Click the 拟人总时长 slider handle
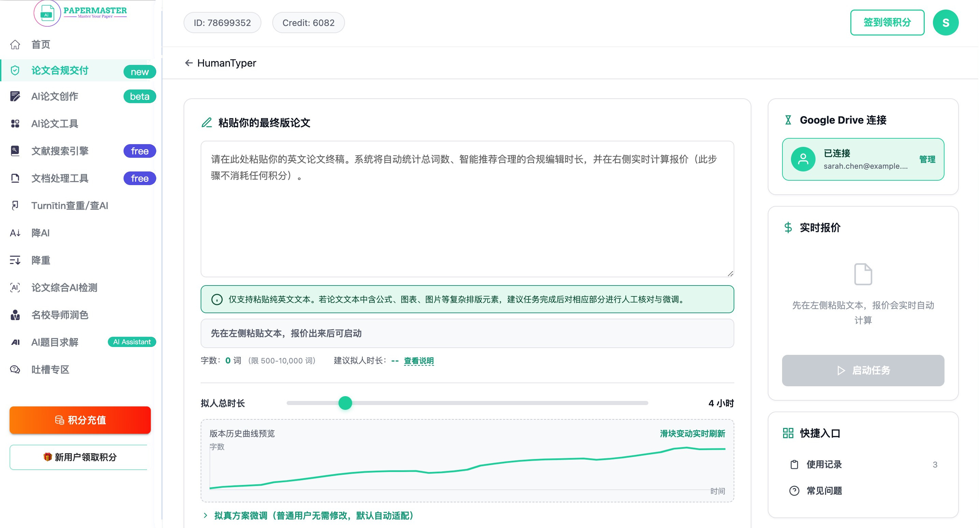 tap(345, 403)
